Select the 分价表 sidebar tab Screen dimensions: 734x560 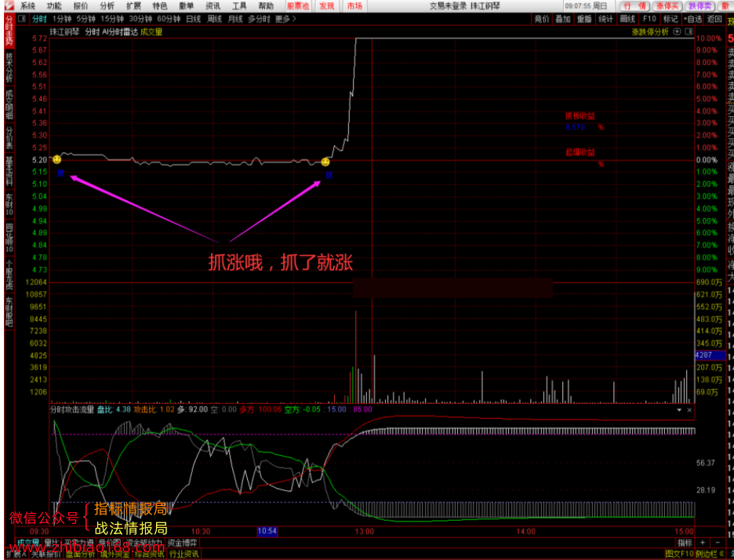coord(9,137)
